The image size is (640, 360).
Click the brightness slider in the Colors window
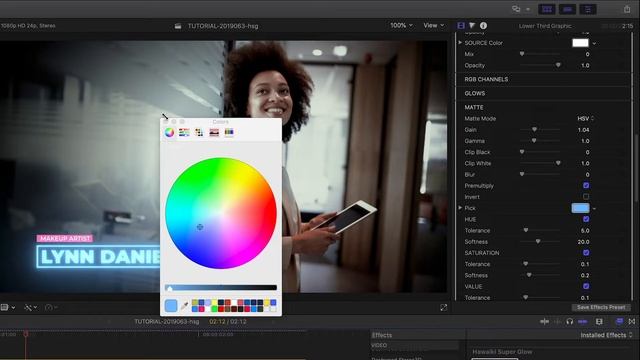click(x=221, y=288)
